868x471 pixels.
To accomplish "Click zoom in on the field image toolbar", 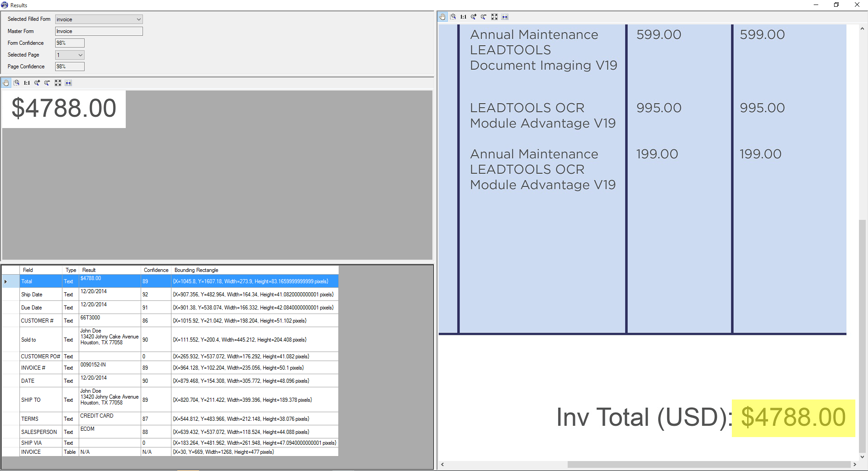I will (37, 83).
